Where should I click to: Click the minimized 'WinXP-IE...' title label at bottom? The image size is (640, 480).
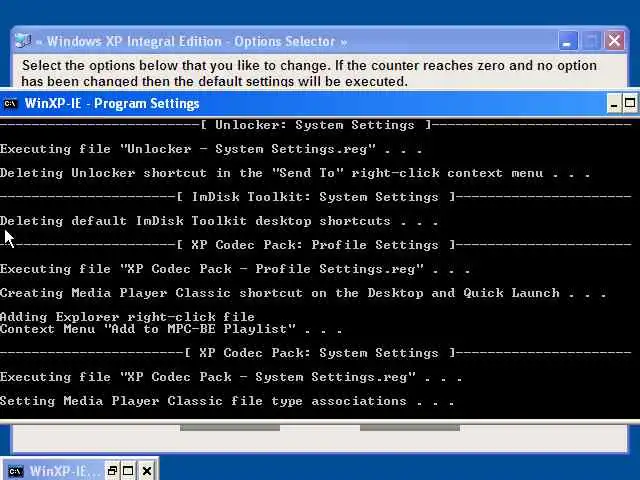tap(64, 471)
